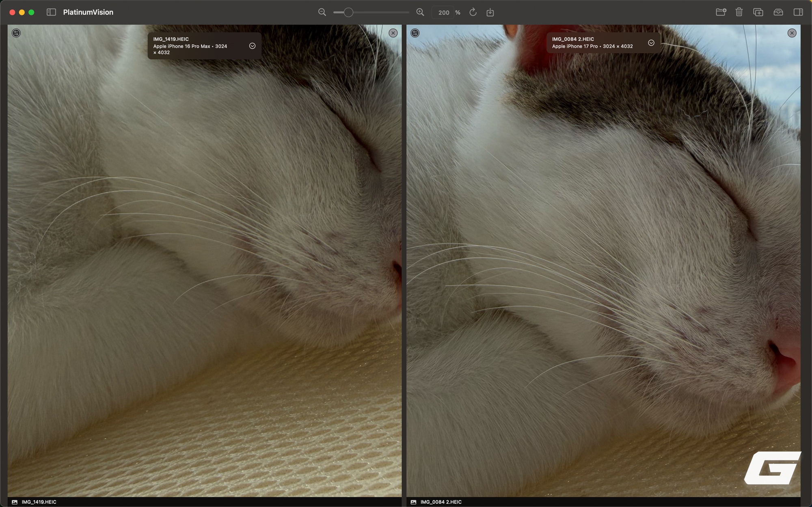Close the IMG_1419.HEIC comparison pane

pyautogui.click(x=393, y=33)
